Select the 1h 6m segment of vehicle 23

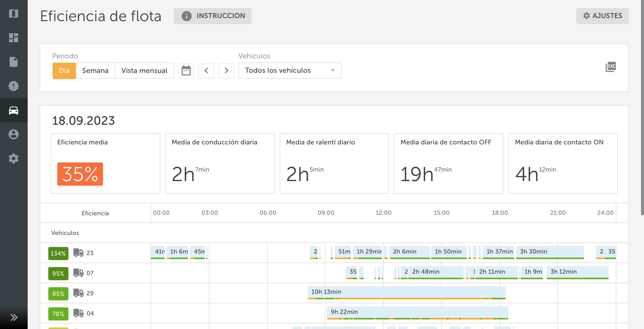coord(177,252)
